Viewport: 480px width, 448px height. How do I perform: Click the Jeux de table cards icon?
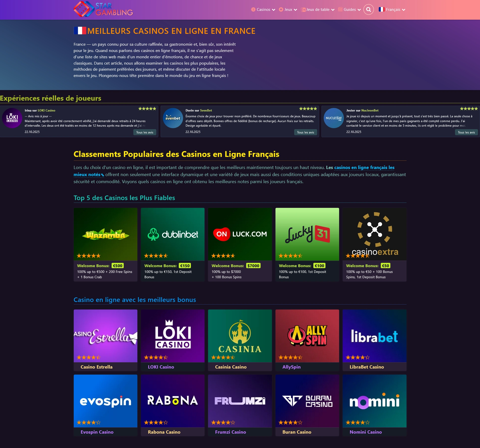point(303,10)
